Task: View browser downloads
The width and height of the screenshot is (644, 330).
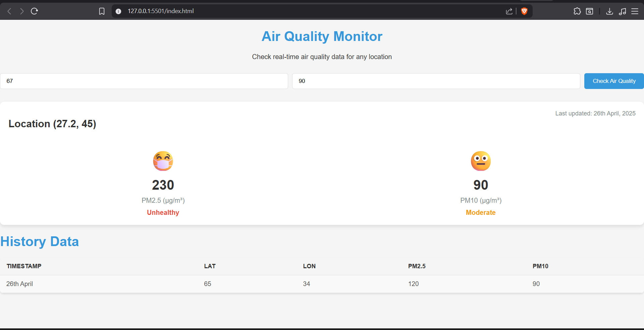Action: 610,11
